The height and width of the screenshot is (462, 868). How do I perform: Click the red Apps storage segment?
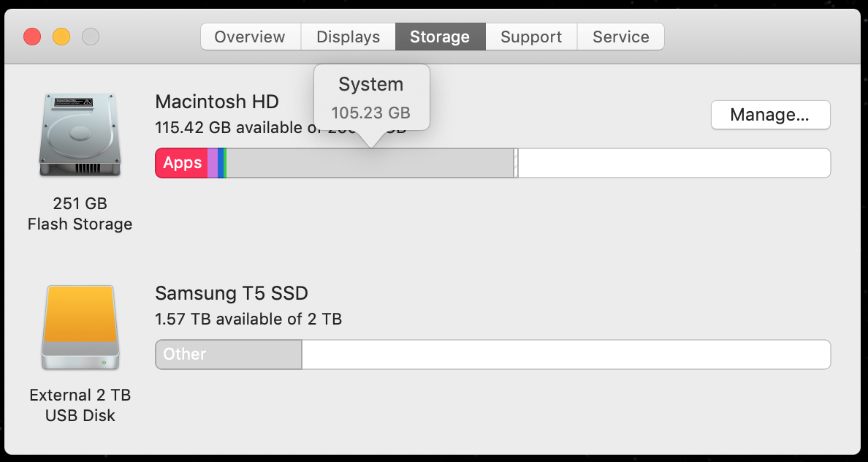(x=182, y=163)
